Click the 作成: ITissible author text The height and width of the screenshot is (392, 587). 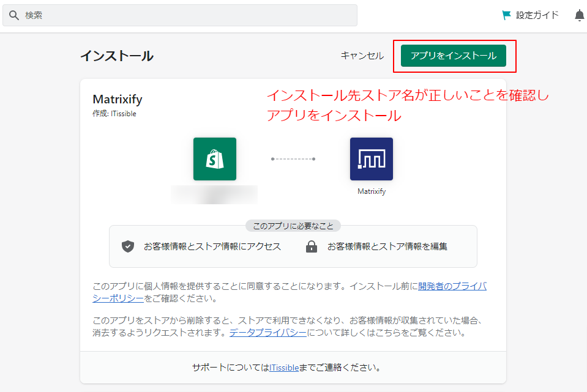114,114
